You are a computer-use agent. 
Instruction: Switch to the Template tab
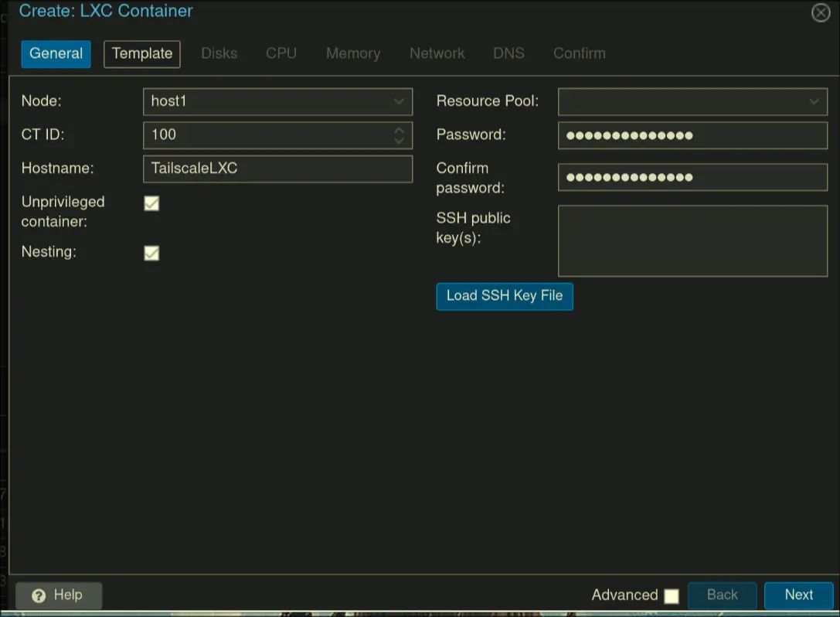click(x=142, y=54)
